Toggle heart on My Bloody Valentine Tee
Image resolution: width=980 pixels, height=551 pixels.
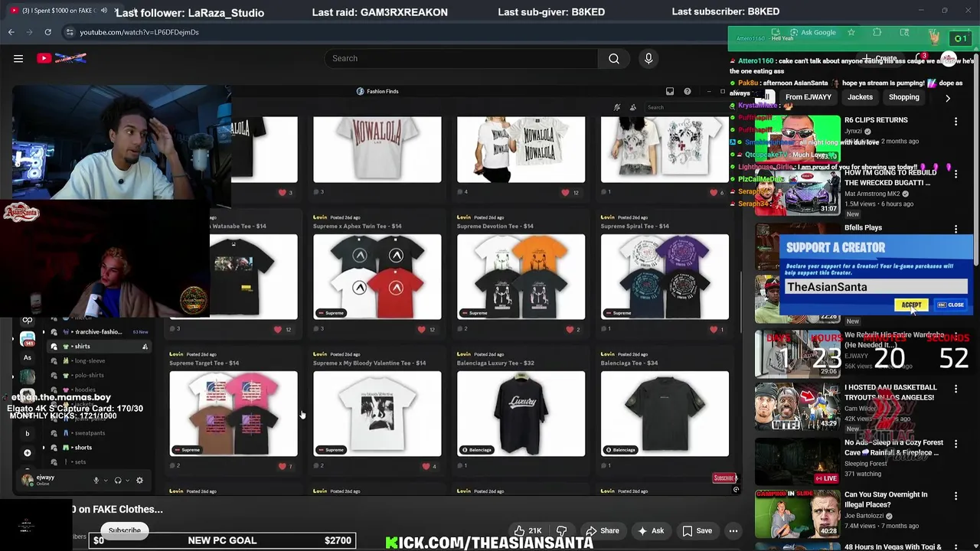pyautogui.click(x=426, y=466)
